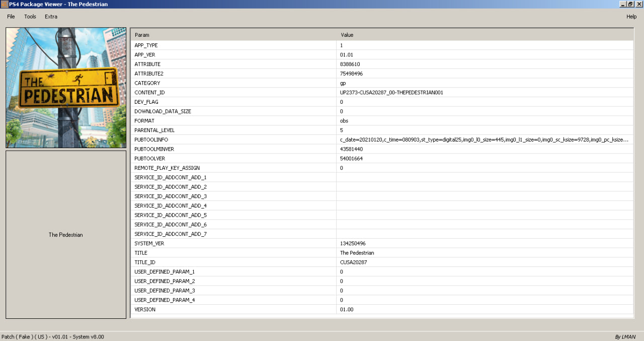Select the REMOTE_PLAY_KEY_ASSIGN row
Screen dimensions: 644x341
point(382,168)
